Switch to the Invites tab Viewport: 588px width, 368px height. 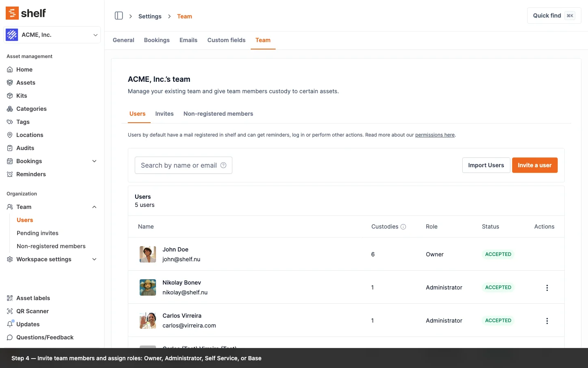(x=164, y=114)
